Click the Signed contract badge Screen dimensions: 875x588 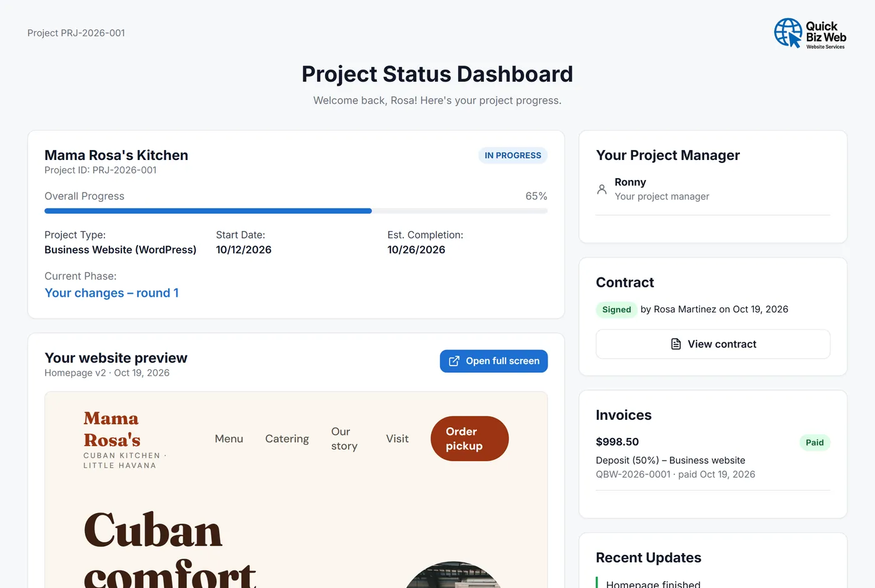coord(616,310)
